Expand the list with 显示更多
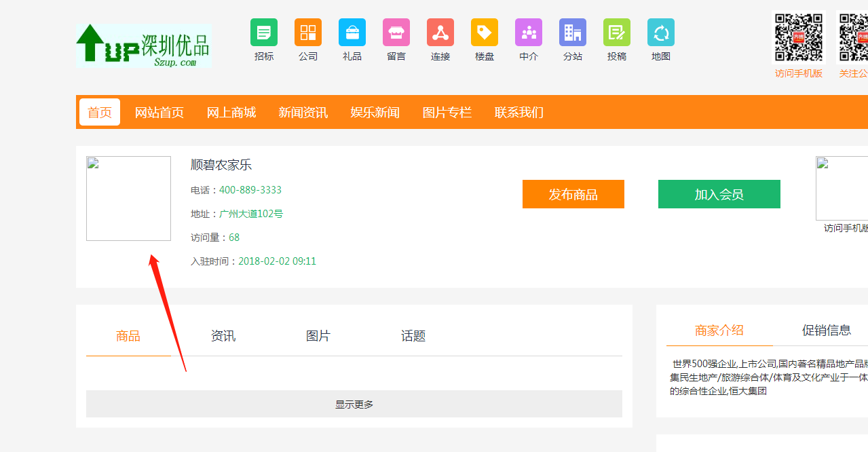Screen dimensions: 868x452 [354, 404]
